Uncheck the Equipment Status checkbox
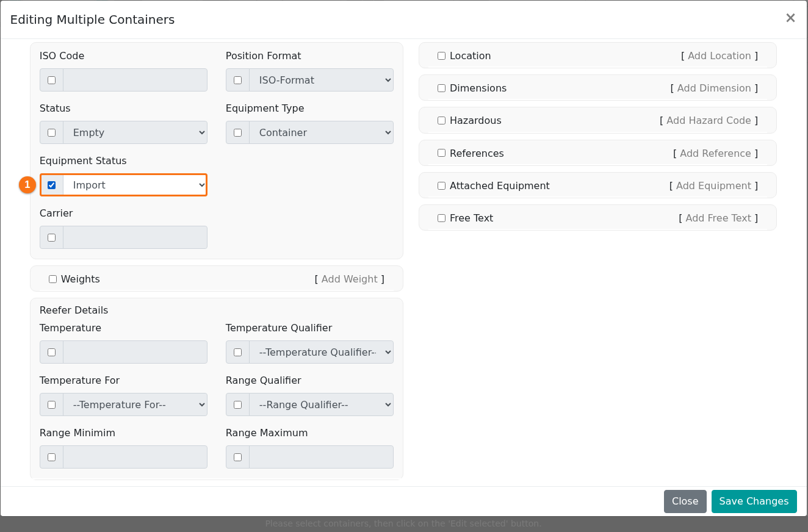Image resolution: width=808 pixels, height=532 pixels. 51,185
